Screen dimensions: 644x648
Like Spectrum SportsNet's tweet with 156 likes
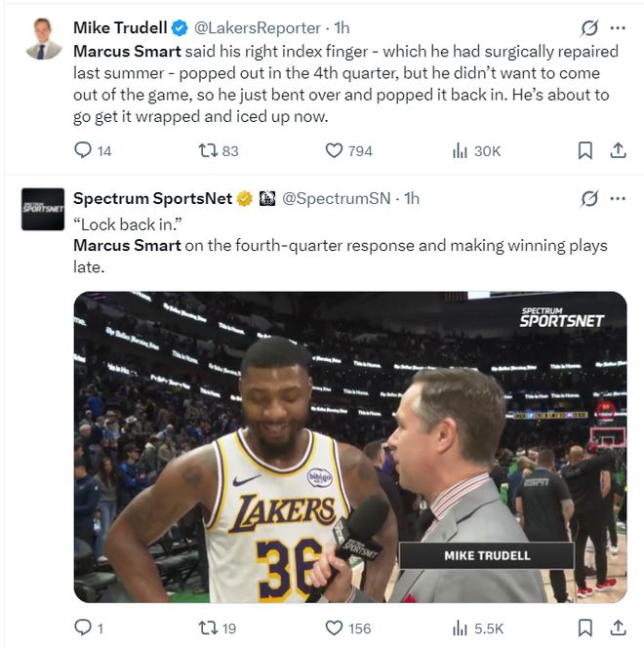pyautogui.click(x=335, y=628)
